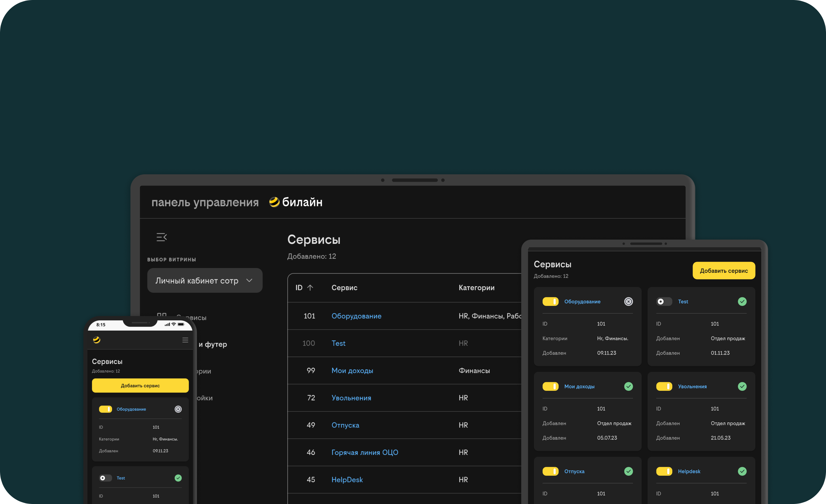Screen dimensions: 826x504
Task: Select the ID 101 cell in table
Action: pyautogui.click(x=309, y=316)
